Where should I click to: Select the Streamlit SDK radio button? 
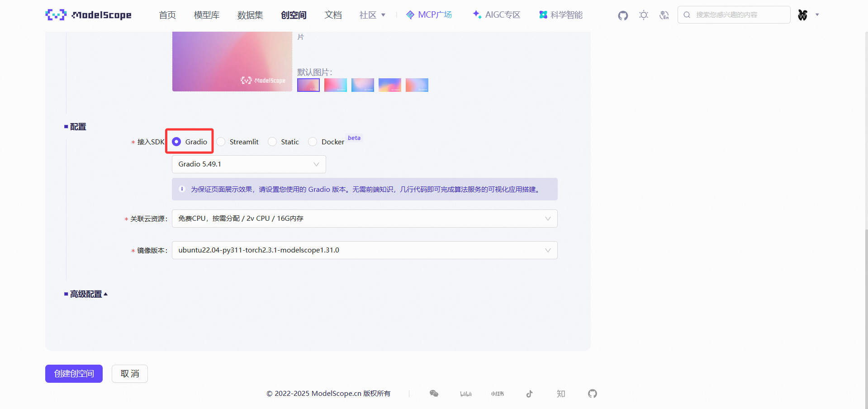pos(221,142)
